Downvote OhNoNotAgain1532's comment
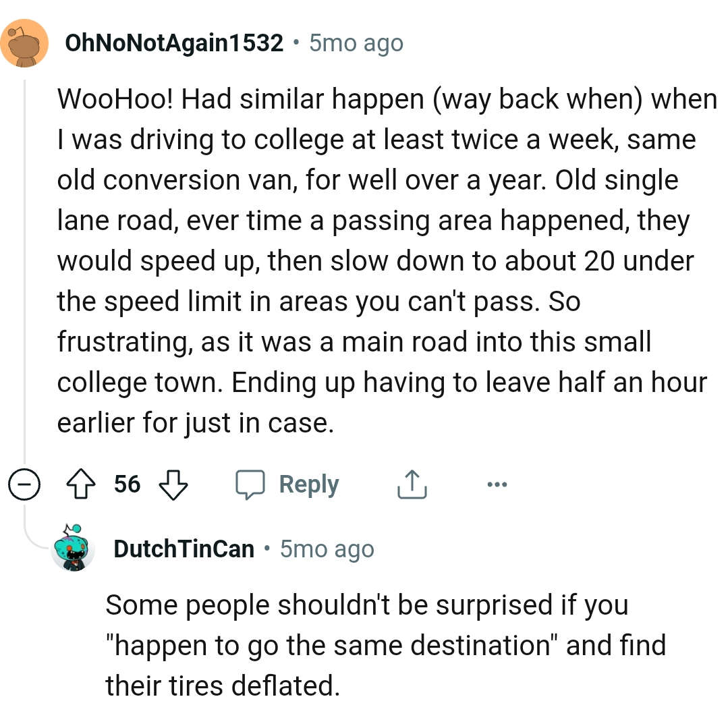The width and height of the screenshot is (728, 726). [x=173, y=484]
